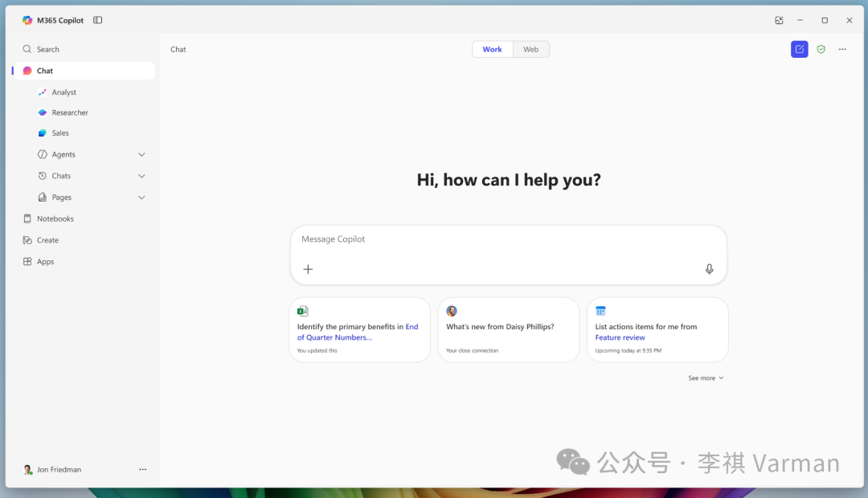Open the Chats history section
868x498 pixels.
61,176
